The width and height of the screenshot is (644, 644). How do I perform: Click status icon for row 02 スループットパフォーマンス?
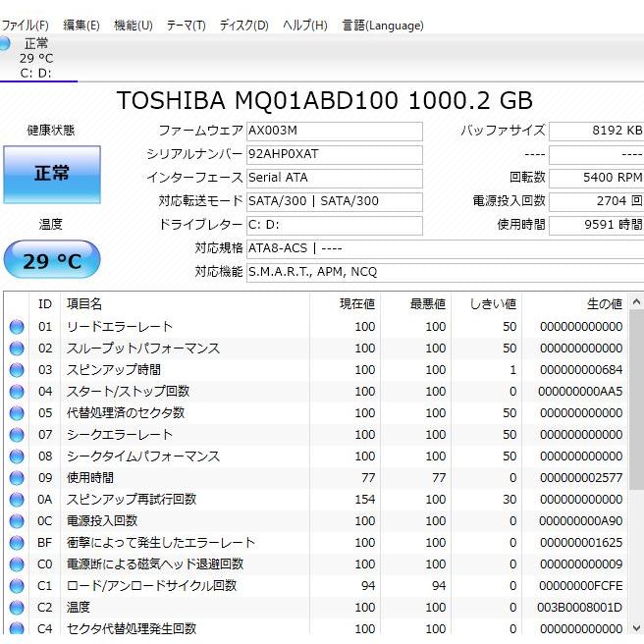click(x=17, y=349)
